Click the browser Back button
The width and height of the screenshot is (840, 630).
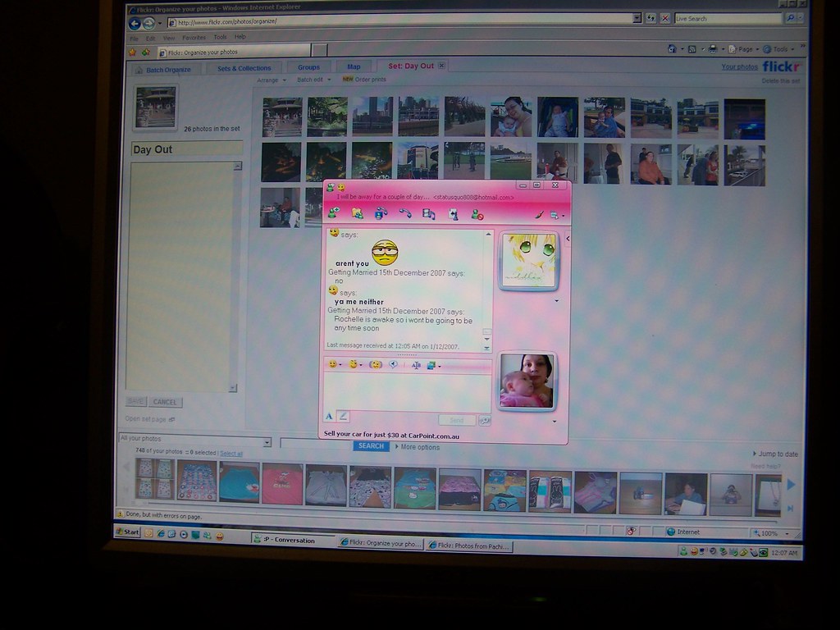pos(135,24)
